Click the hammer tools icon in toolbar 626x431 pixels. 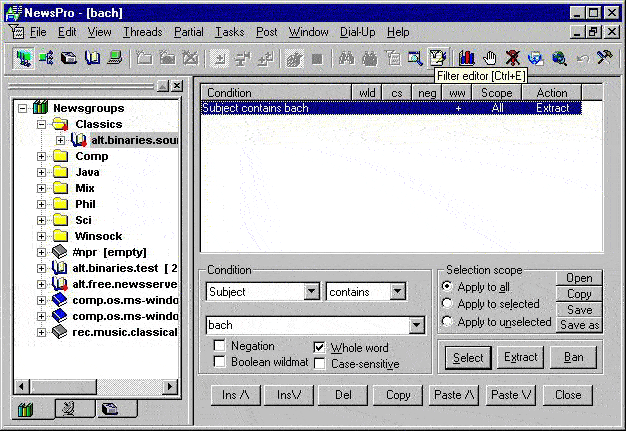(x=604, y=58)
